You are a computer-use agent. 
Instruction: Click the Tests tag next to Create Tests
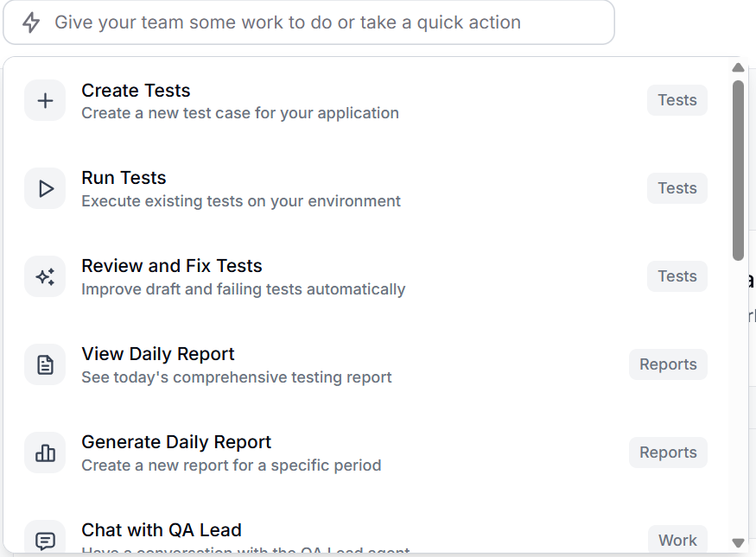677,100
